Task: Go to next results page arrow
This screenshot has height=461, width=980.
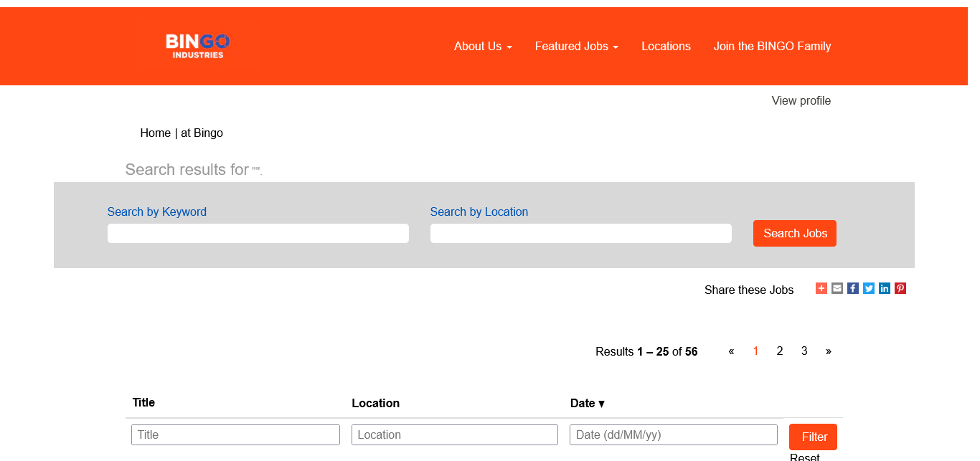Action: coord(829,351)
